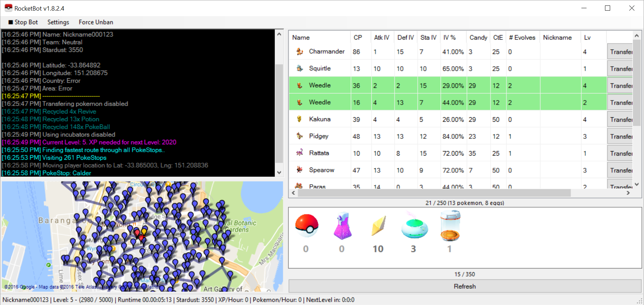Click pokemon table scroll down arrow
The height and width of the screenshot is (305, 644).
tap(636, 184)
